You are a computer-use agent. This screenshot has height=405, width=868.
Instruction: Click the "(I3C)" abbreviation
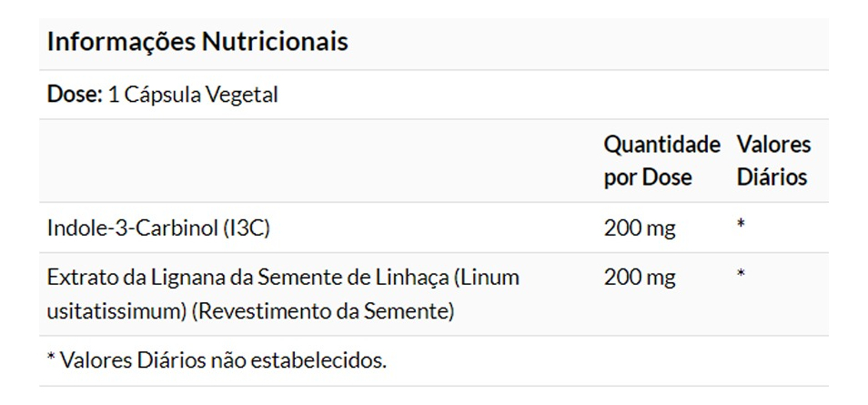246,228
